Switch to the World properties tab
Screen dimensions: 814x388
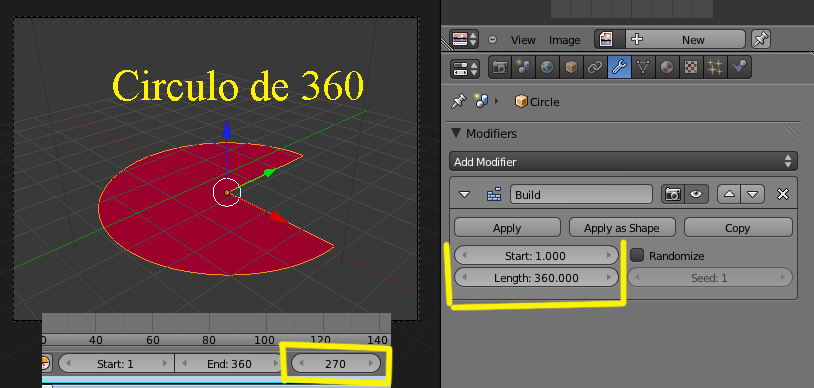point(547,68)
